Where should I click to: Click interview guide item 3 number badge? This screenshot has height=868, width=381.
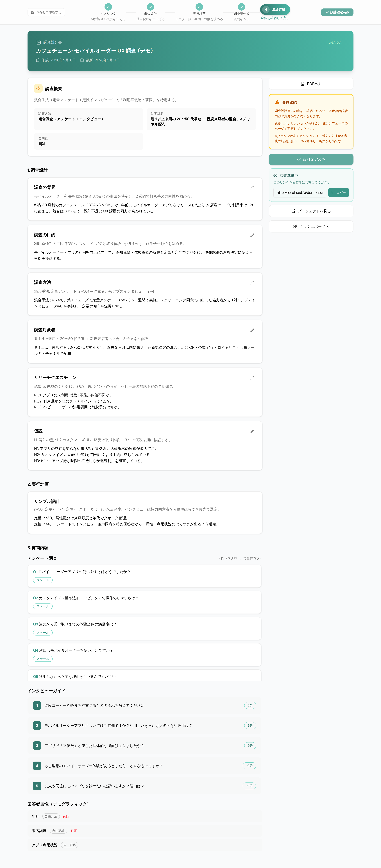pos(37,746)
